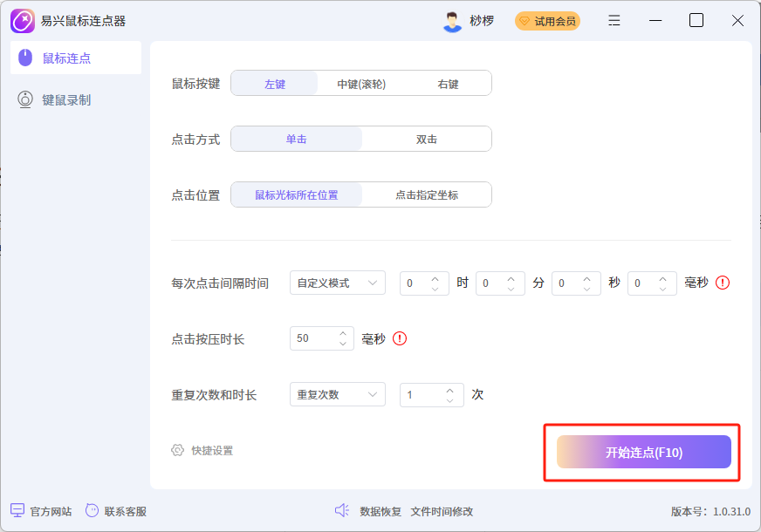Increase 点击按压时长 with up arrow
This screenshot has height=532, width=761.
[341, 332]
